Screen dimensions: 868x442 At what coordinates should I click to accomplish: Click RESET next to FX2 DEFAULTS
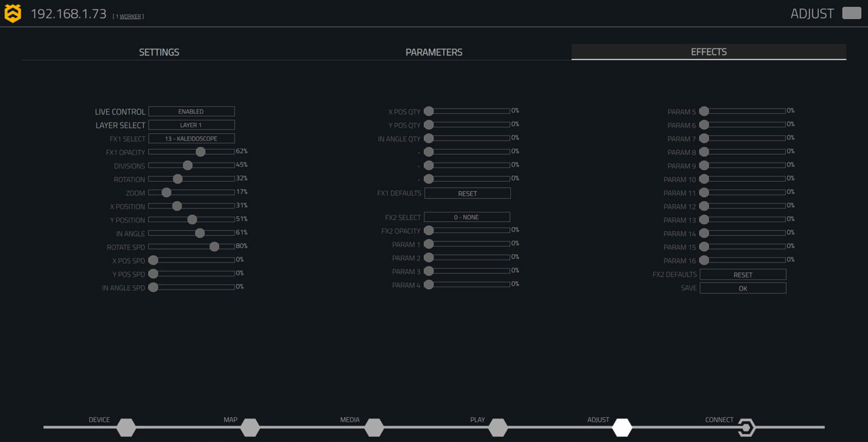[x=743, y=274]
